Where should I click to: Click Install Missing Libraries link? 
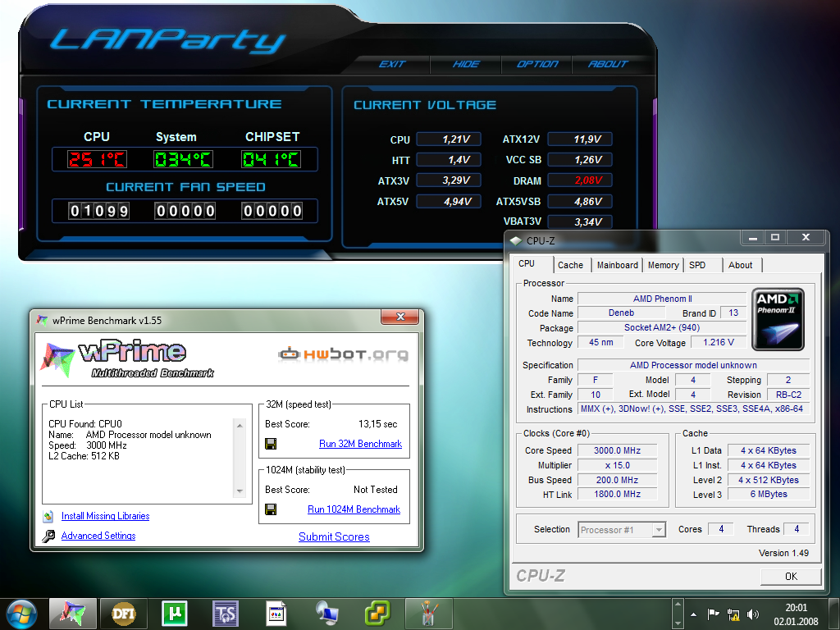105,516
